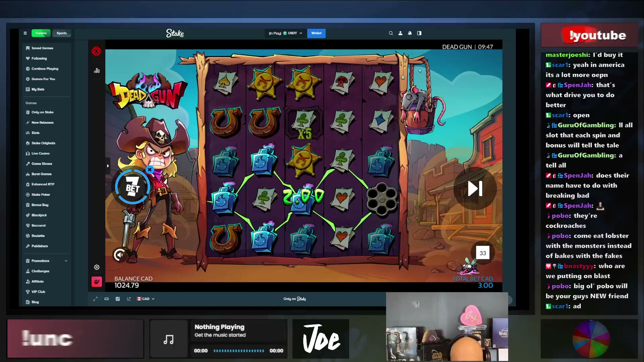The width and height of the screenshot is (644, 362).
Task: Click the music note icon in the player
Action: click(168, 340)
